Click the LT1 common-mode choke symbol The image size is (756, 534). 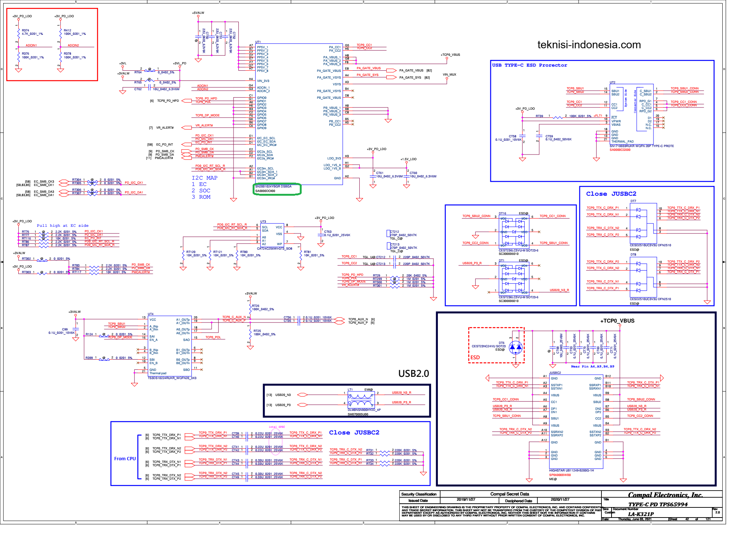[x=361, y=400]
